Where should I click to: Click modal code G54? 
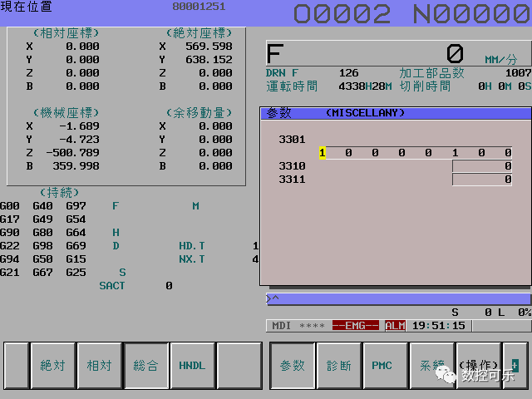pyautogui.click(x=76, y=219)
